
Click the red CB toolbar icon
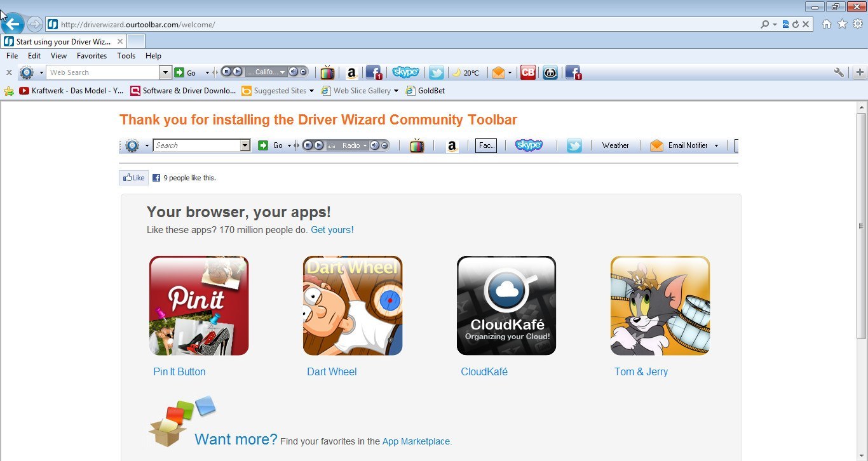[528, 72]
